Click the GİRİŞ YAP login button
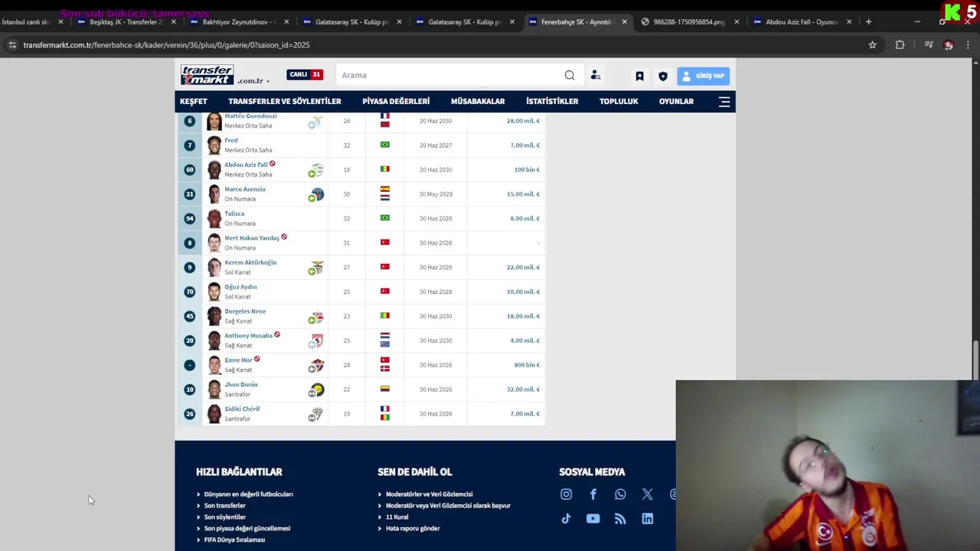The image size is (980, 551). point(703,76)
